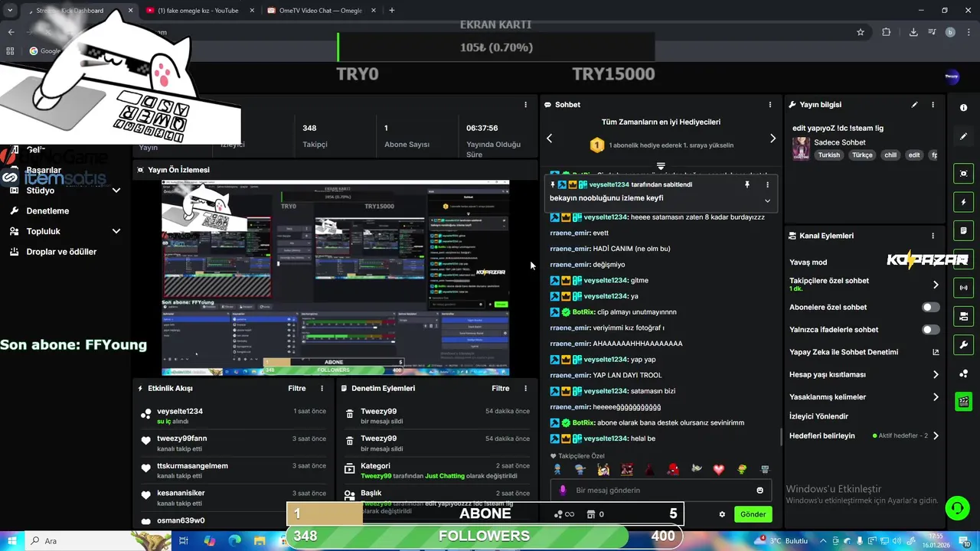
Task: Open the Kanal Eylemleri three-dot menu
Action: point(933,236)
